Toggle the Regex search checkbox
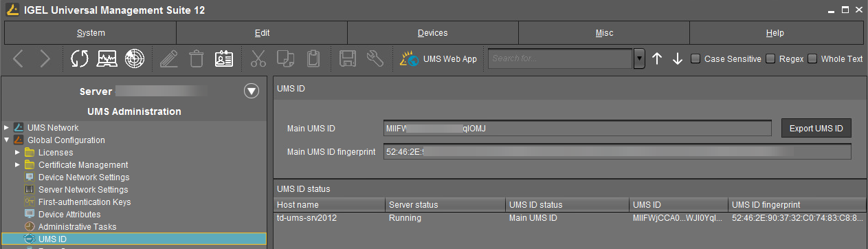This screenshot has height=249, width=868. click(770, 59)
